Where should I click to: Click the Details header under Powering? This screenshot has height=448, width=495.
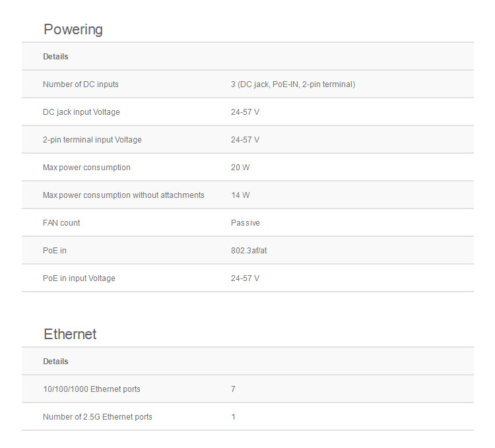point(55,57)
